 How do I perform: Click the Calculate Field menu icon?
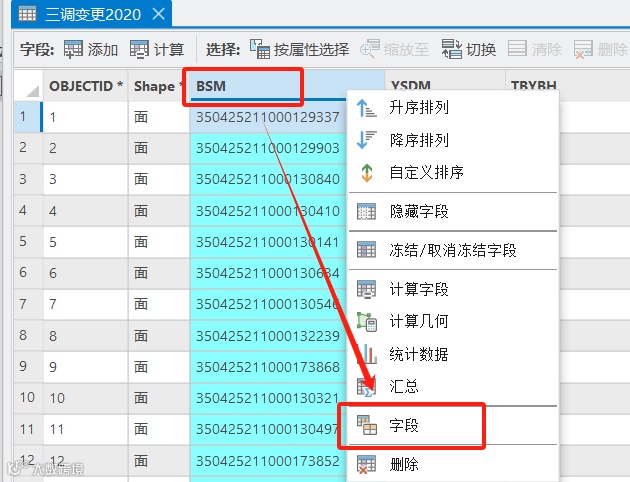coord(366,289)
